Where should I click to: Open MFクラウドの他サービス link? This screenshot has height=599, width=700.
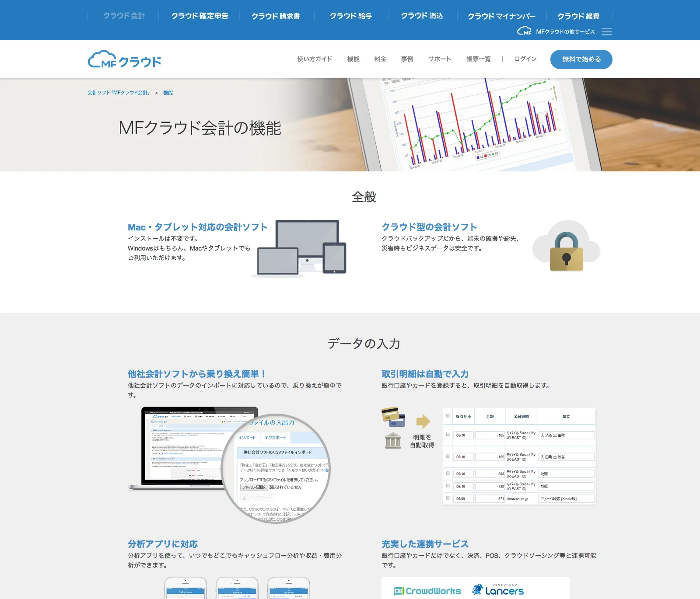pyautogui.click(x=565, y=31)
